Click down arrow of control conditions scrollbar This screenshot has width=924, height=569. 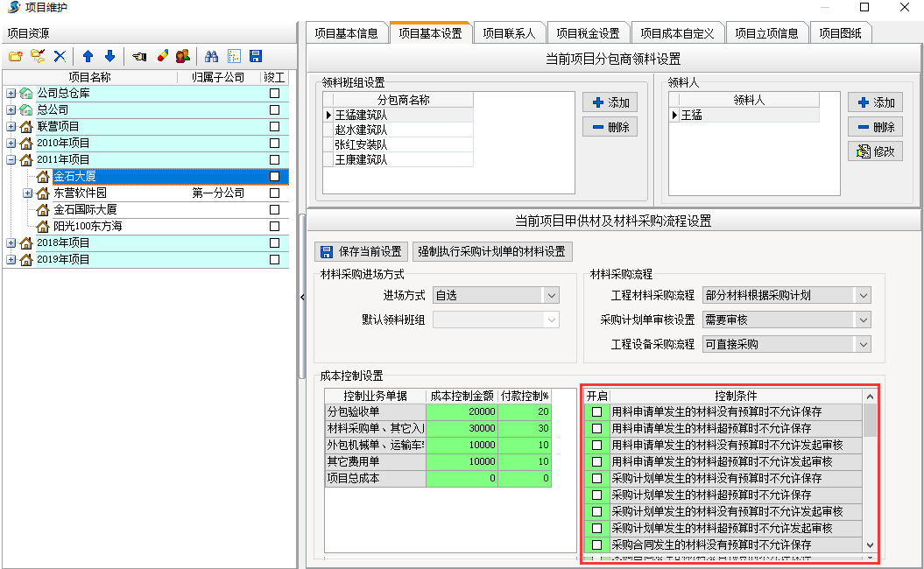tap(870, 544)
